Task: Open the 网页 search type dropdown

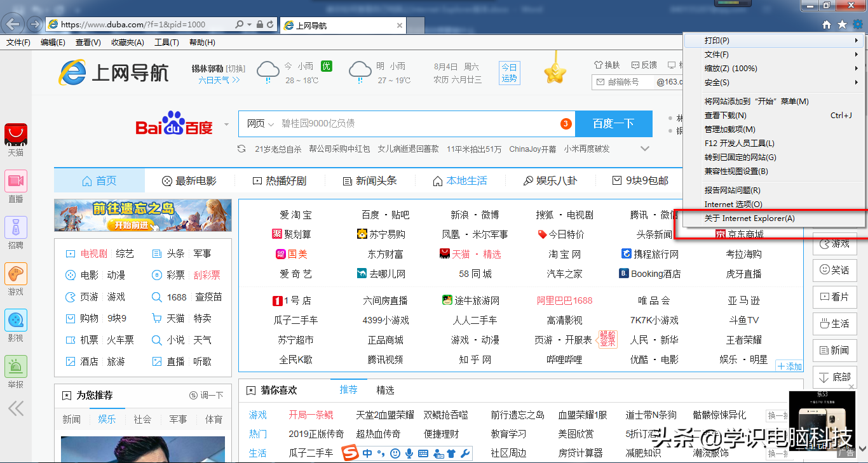Action: coord(260,124)
